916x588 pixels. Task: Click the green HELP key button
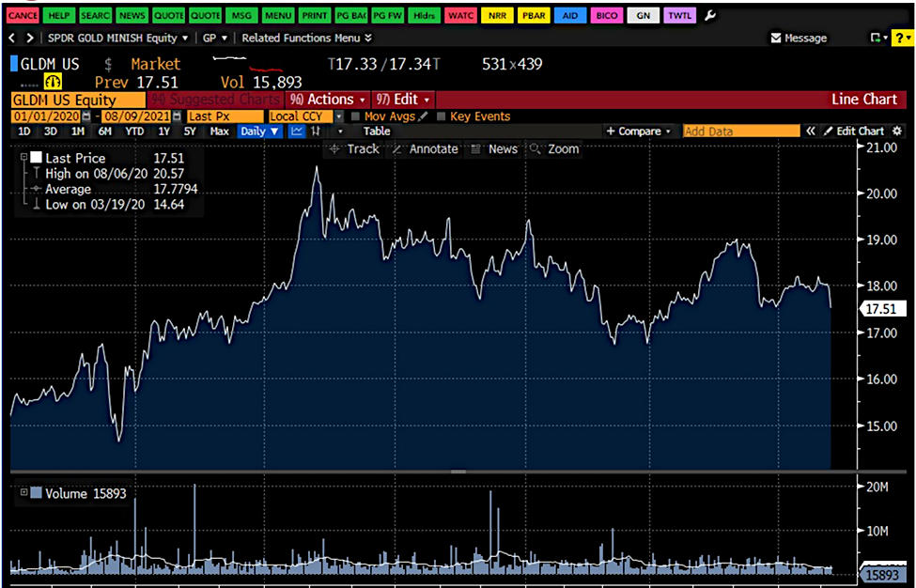(58, 16)
